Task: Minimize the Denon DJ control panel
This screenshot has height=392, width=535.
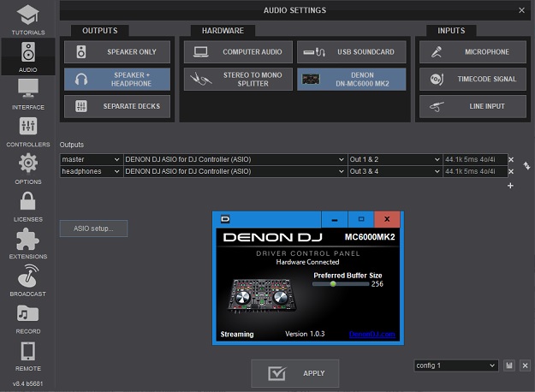Action: [335, 219]
